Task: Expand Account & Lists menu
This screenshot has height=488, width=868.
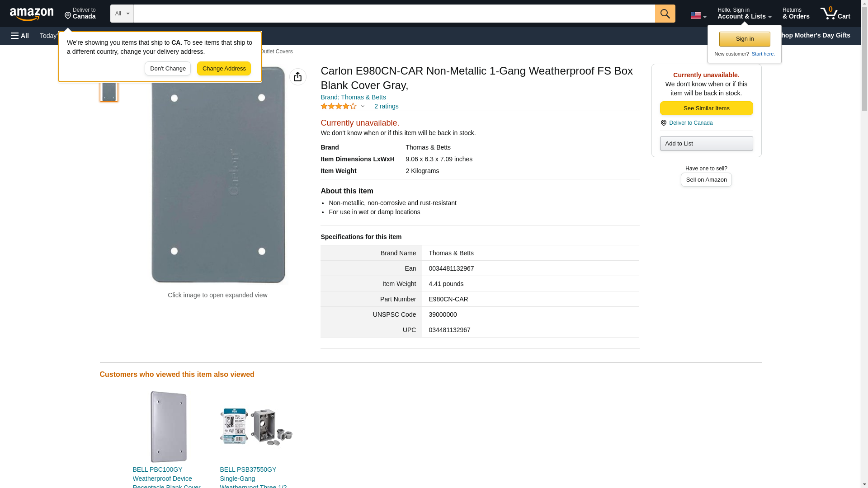Action: 744,14
